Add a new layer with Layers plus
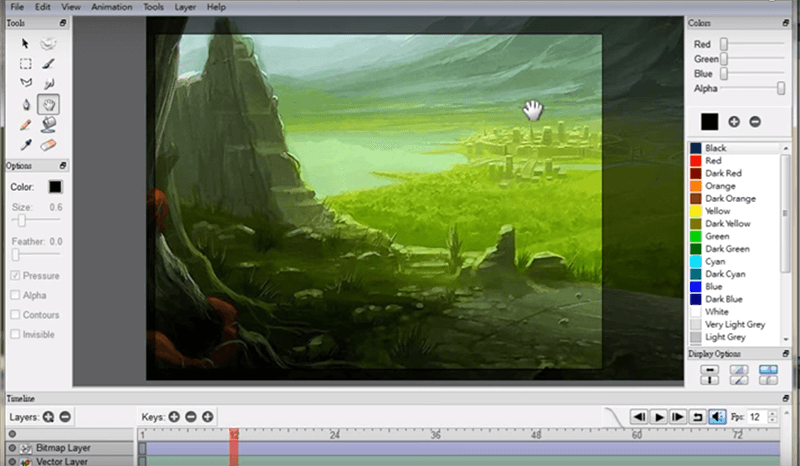The width and height of the screenshot is (800, 466). pos(48,417)
